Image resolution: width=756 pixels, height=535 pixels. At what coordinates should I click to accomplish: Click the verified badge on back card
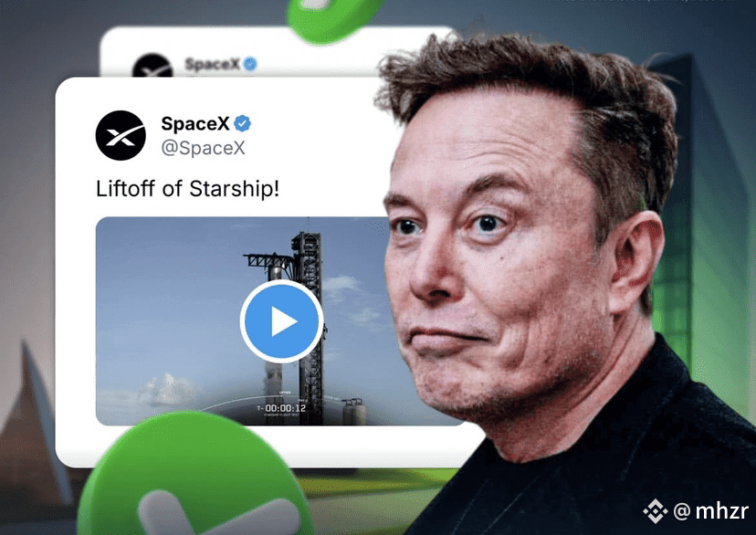(250, 64)
